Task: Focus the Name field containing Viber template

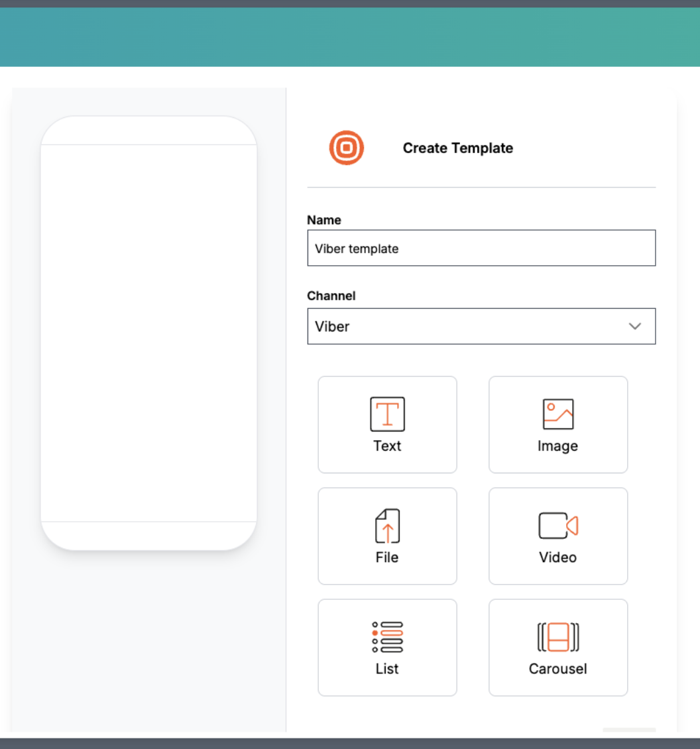Action: click(481, 249)
